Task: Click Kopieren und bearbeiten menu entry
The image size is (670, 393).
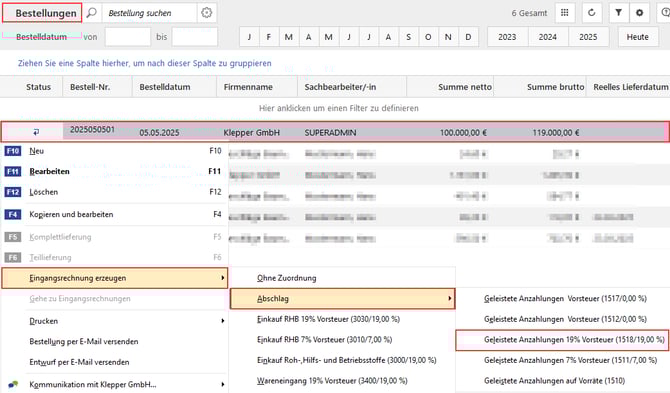Action: click(115, 214)
